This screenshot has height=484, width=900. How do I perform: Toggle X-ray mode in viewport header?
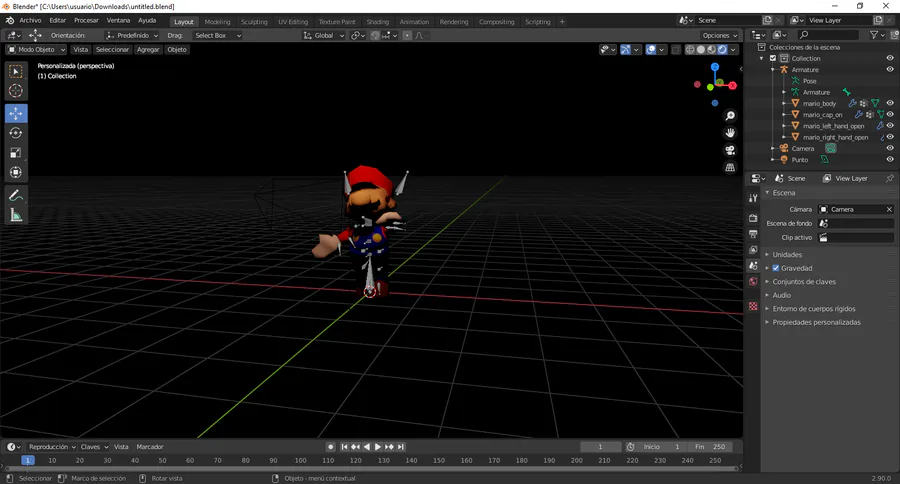[x=676, y=50]
